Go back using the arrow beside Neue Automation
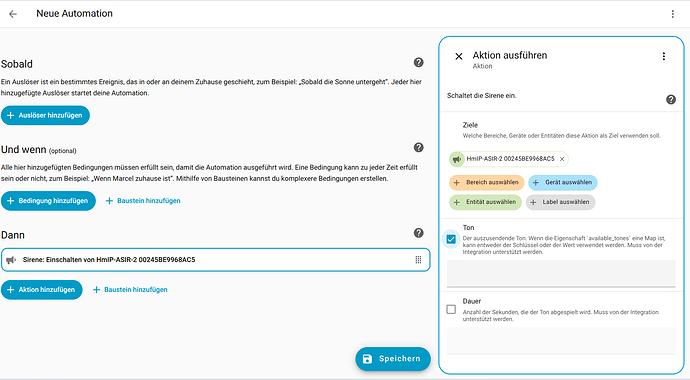This screenshot has width=690, height=380. pos(13,14)
